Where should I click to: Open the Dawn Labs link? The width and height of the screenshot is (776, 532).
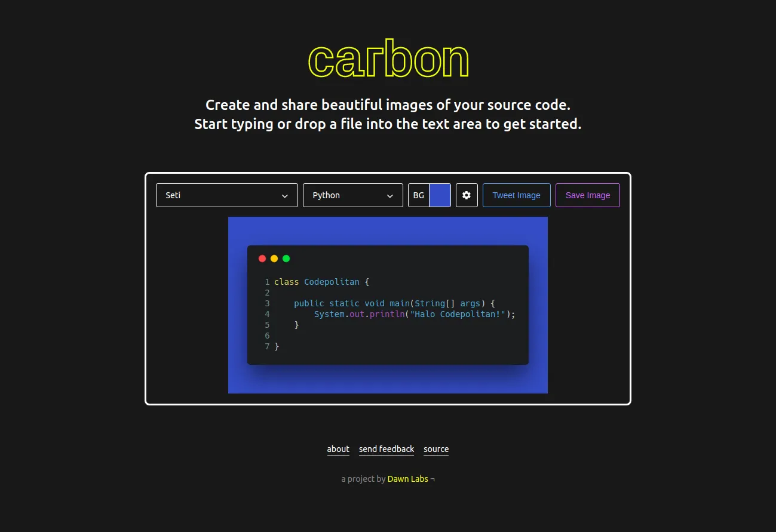(x=408, y=479)
